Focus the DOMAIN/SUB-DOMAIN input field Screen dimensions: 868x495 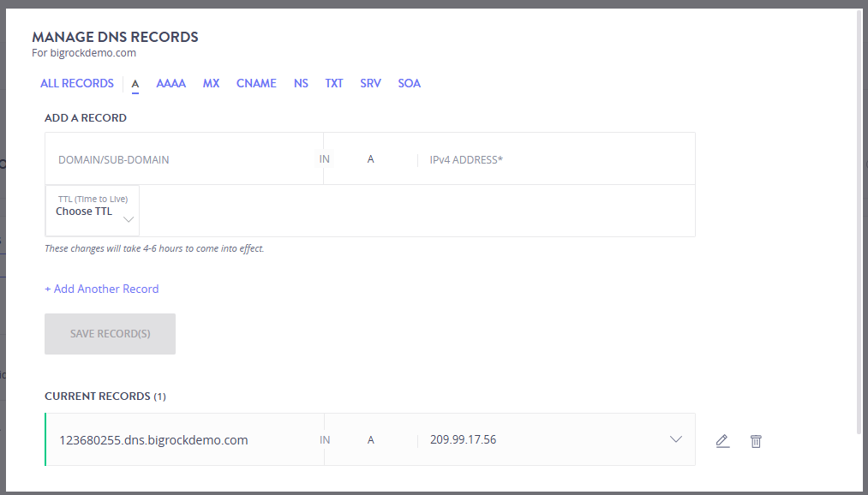(183, 159)
